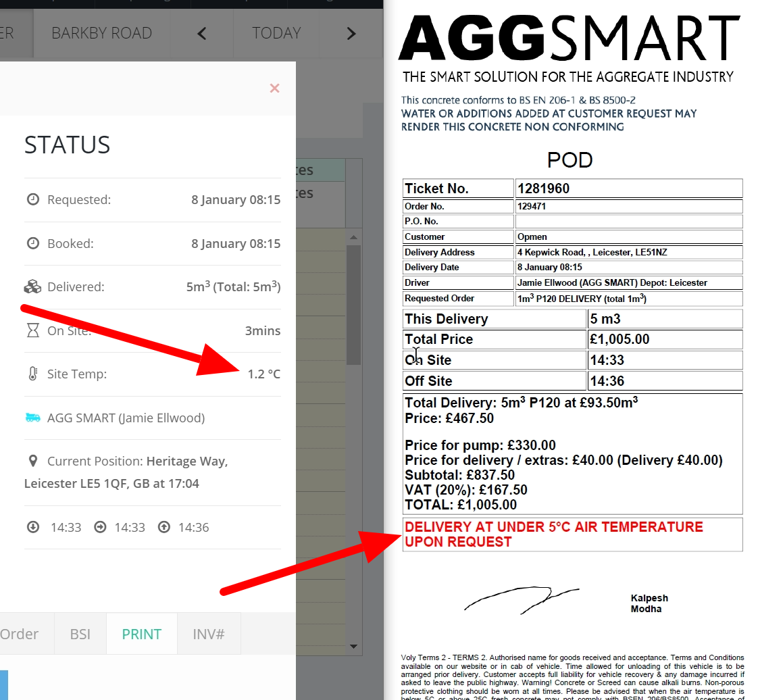Click the vertical scrollbar thumb in the background list

click(x=353, y=305)
